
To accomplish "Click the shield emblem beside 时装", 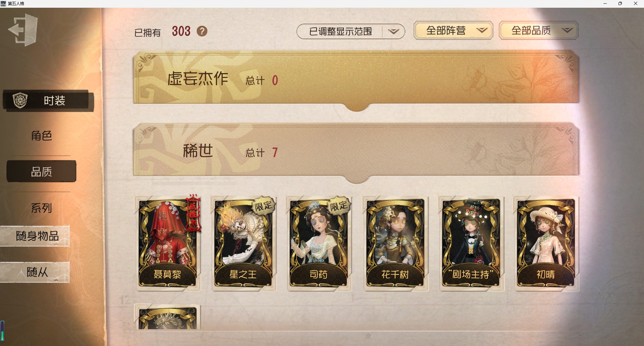I will (x=20, y=100).
